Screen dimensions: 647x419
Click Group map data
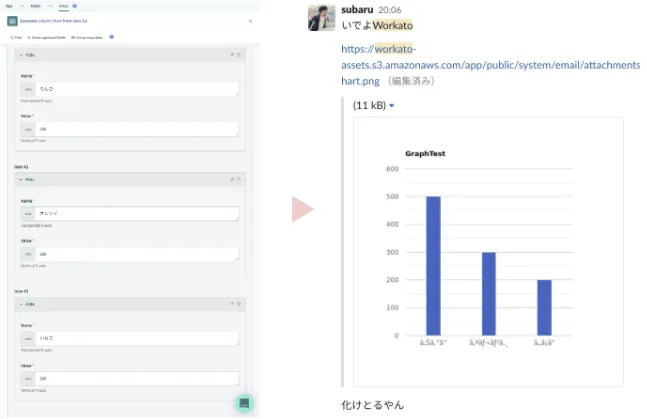point(87,38)
